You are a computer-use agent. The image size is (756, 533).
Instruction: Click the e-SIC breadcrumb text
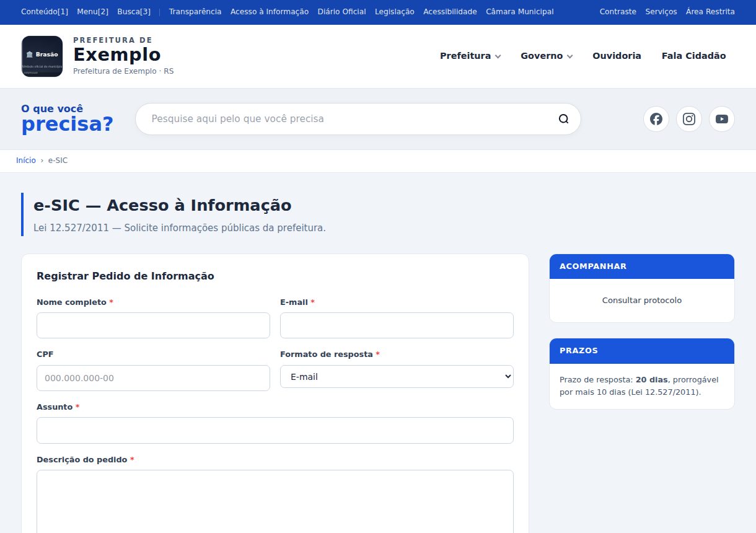coord(58,160)
